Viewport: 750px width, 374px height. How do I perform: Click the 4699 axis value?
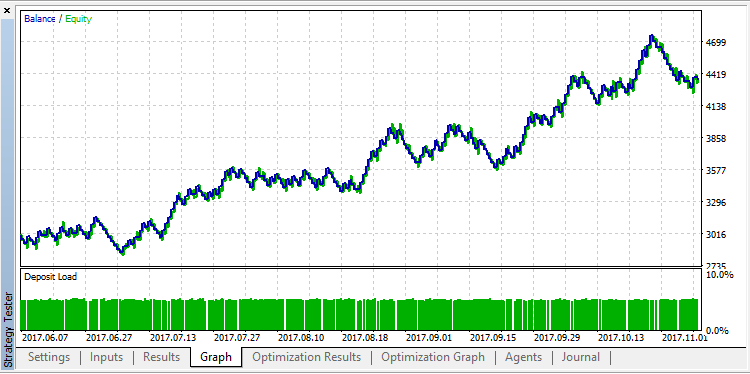[716, 43]
